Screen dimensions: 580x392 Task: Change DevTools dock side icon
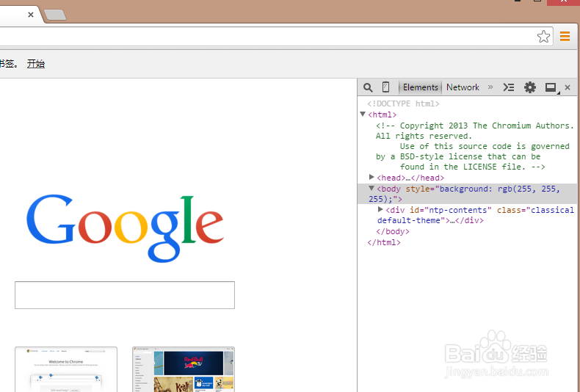(x=551, y=87)
